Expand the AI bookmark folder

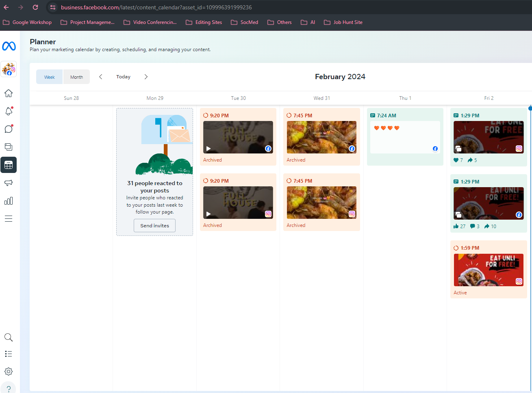point(308,22)
